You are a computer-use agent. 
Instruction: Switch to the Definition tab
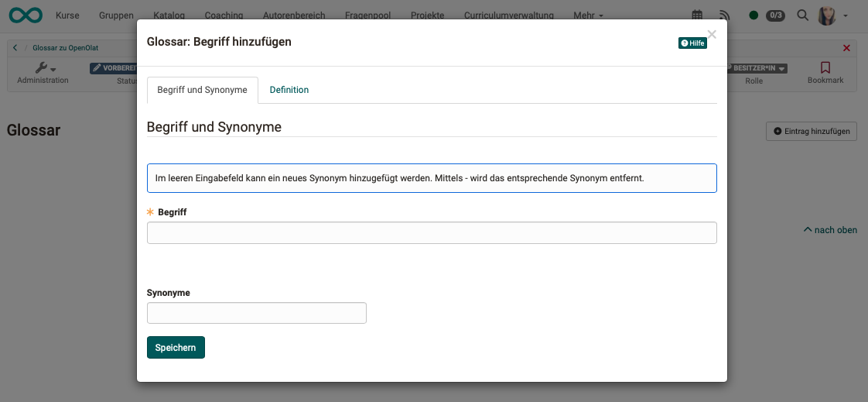[289, 90]
